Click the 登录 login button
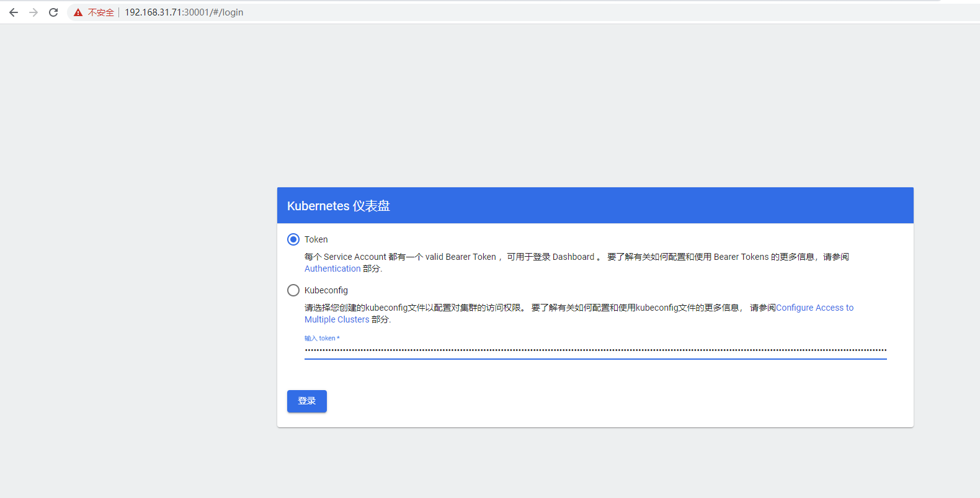Viewport: 980px width, 498px height. [x=307, y=401]
